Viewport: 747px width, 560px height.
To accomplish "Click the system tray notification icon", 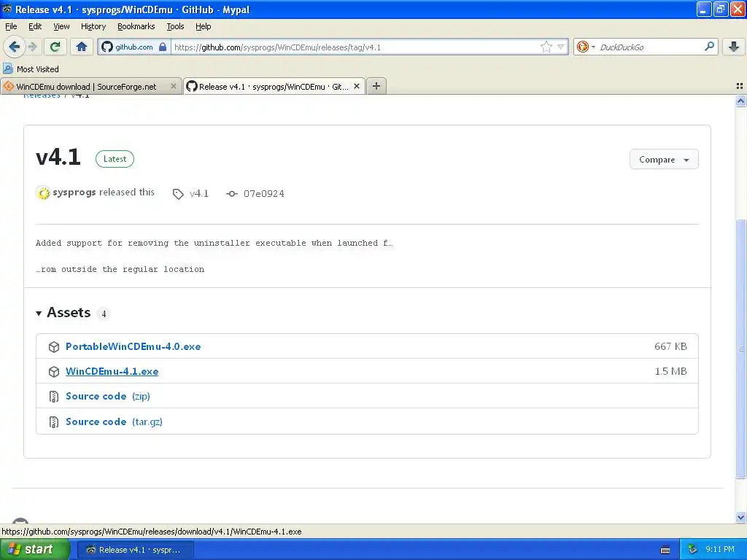I will pyautogui.click(x=692, y=550).
